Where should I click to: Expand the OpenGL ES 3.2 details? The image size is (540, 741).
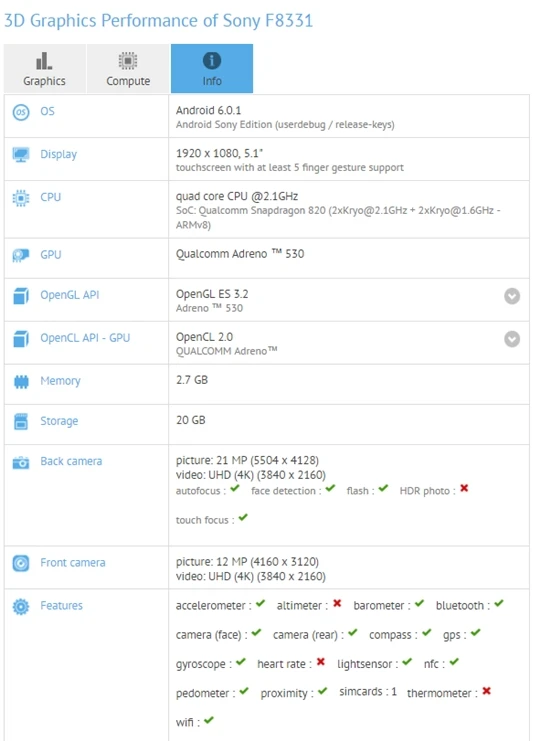(512, 296)
